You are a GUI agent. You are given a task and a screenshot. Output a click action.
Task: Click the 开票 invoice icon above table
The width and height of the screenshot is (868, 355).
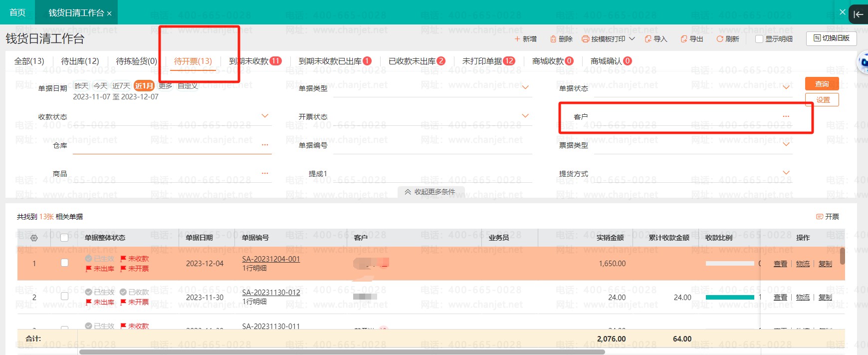[819, 217]
